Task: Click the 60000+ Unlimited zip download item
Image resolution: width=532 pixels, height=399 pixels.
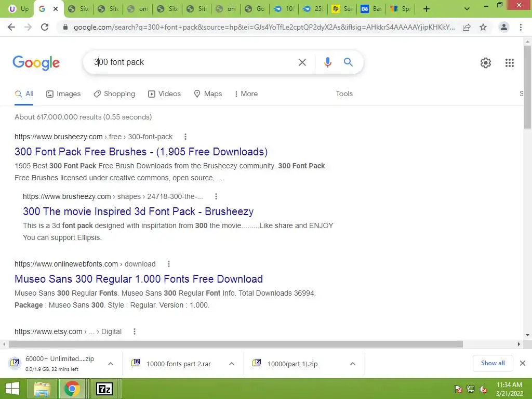Action: click(x=53, y=363)
